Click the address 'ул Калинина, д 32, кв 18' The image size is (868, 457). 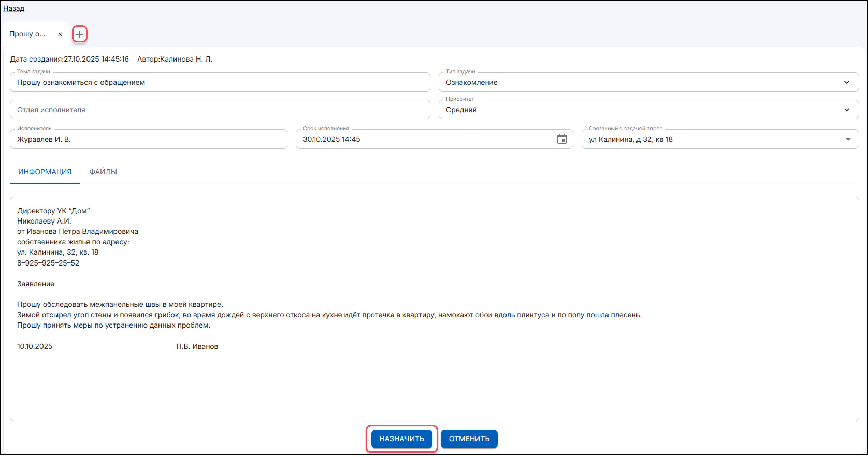[x=631, y=139]
